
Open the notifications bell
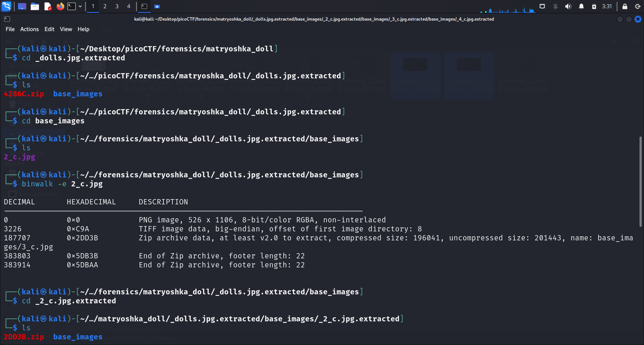tap(581, 6)
